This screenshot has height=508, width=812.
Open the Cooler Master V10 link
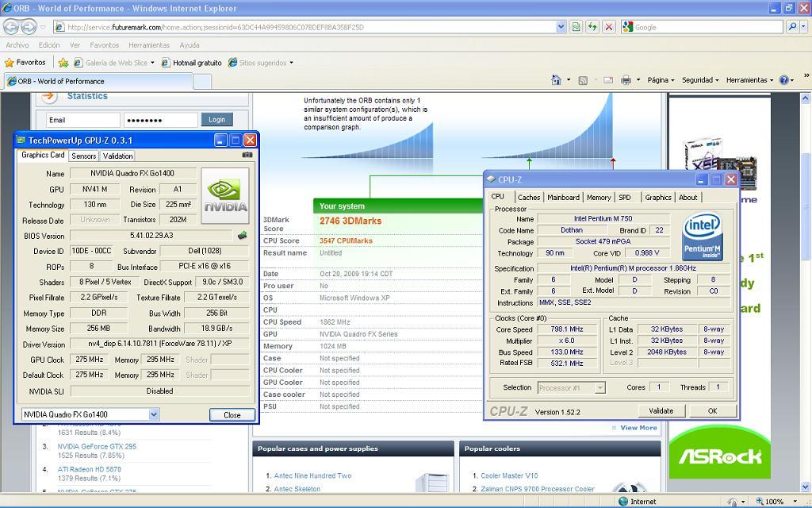click(509, 475)
